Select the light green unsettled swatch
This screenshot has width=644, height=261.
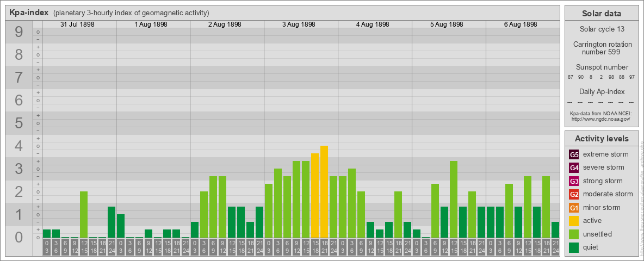(574, 234)
